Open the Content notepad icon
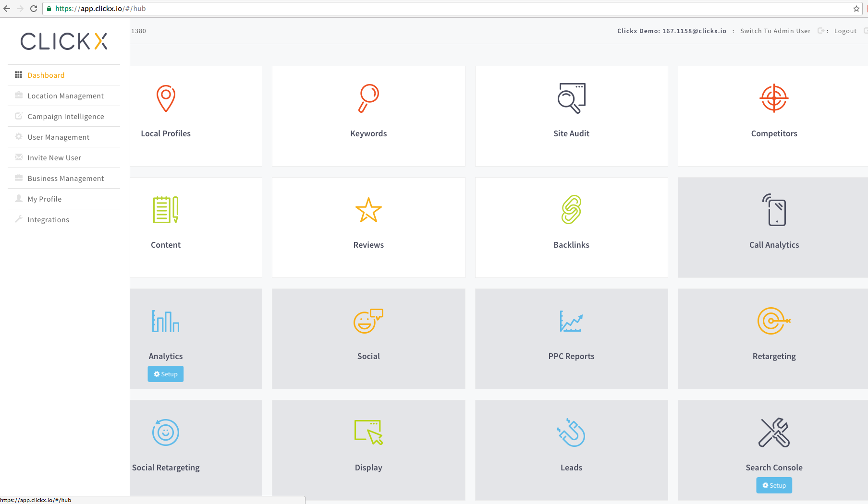Viewport: 868px width, 504px height. 166,210
